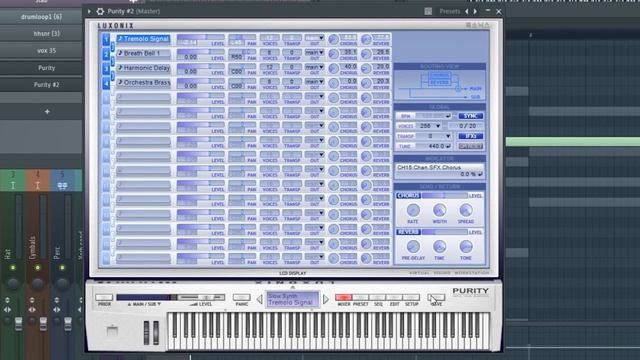The width and height of the screenshot is (640, 360).
Task: Select drumloop1 (6) channel in rack
Action: tap(41, 17)
